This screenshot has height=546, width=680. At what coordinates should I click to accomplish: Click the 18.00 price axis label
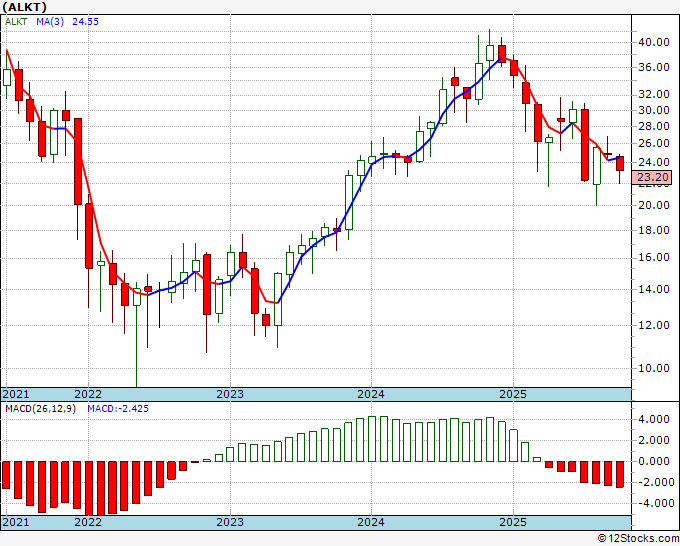coord(654,230)
